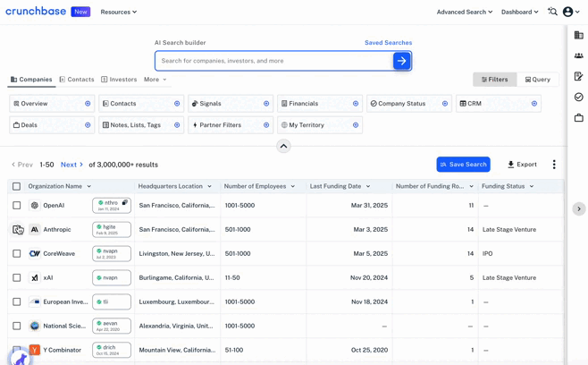This screenshot has width=588, height=365.
Task: Click the chat assistant bubble icon
Action: [20, 357]
